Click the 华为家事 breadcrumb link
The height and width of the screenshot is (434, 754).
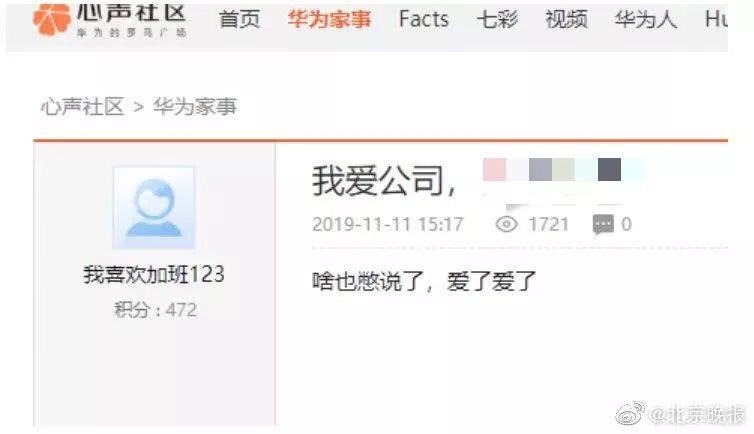pyautogui.click(x=195, y=107)
